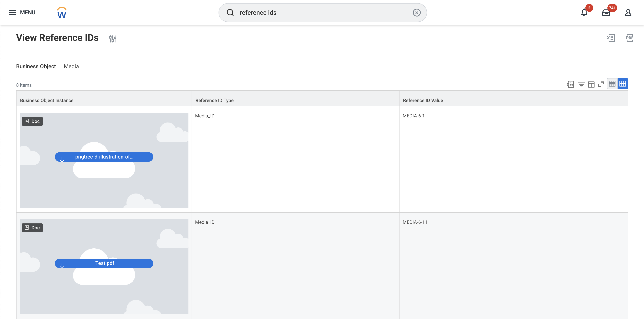This screenshot has width=644, height=319.
Task: Switch to list grid view
Action: coord(612,84)
